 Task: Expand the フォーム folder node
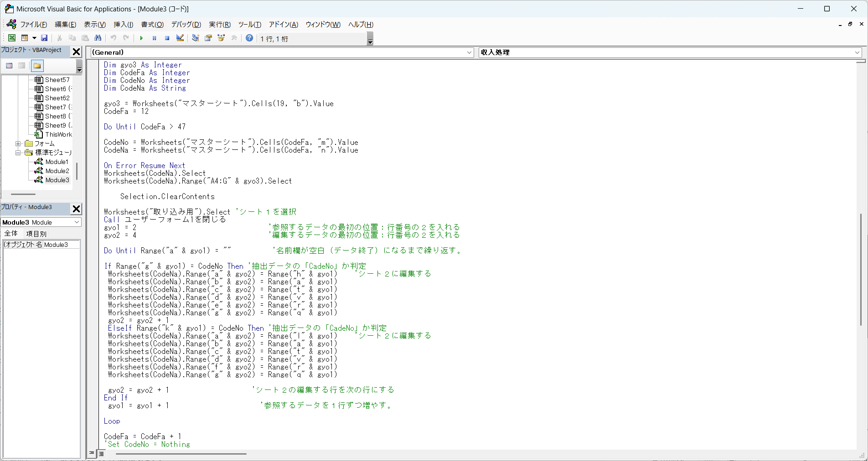(x=18, y=143)
